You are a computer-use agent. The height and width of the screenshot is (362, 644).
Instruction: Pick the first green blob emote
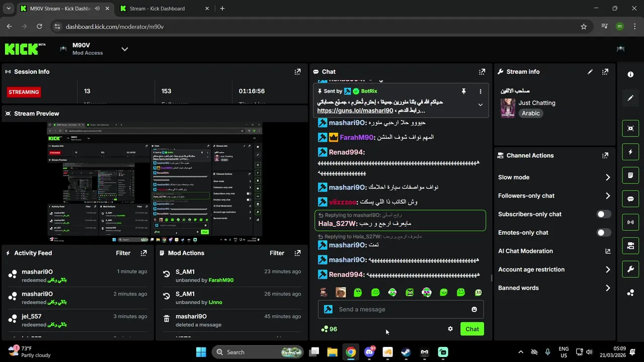pyautogui.click(x=358, y=292)
